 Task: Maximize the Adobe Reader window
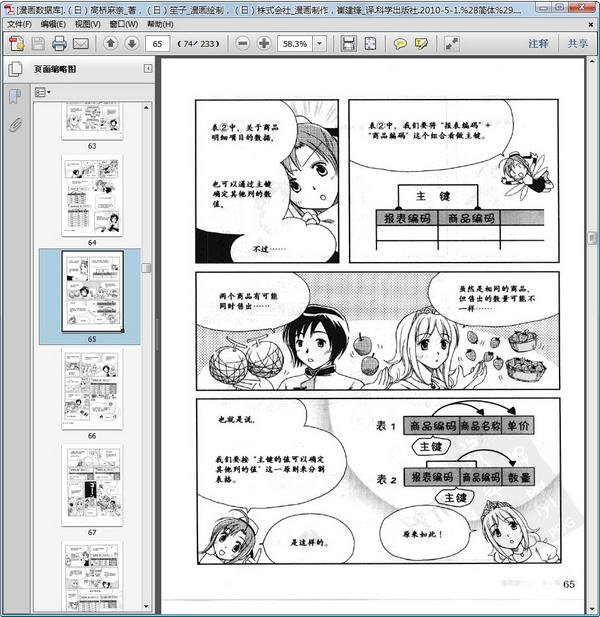click(x=561, y=7)
